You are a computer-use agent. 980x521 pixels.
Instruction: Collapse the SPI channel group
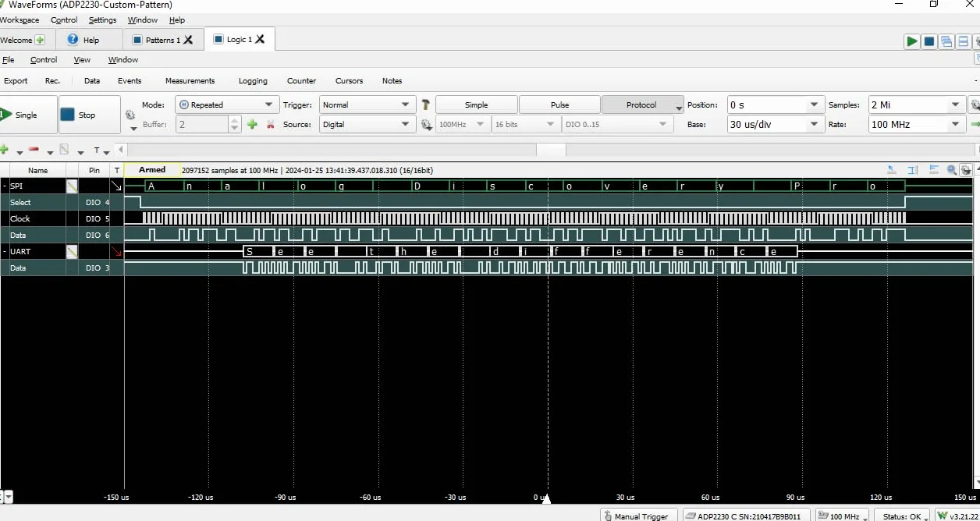click(4, 186)
